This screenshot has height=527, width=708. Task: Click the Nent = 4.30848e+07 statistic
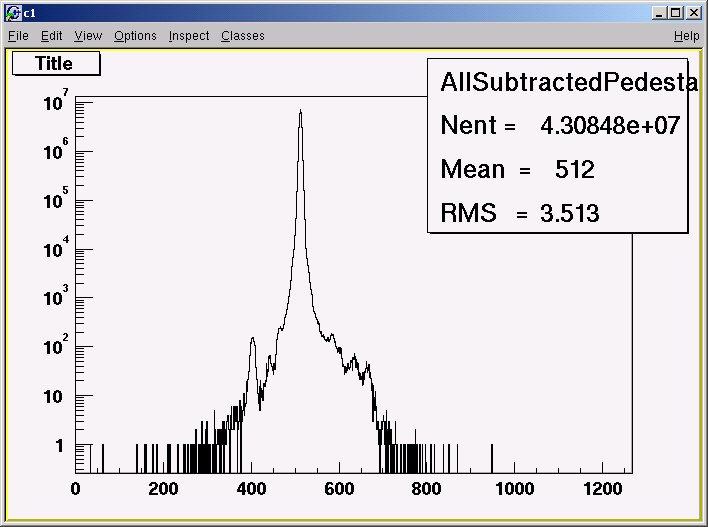pyautogui.click(x=560, y=125)
